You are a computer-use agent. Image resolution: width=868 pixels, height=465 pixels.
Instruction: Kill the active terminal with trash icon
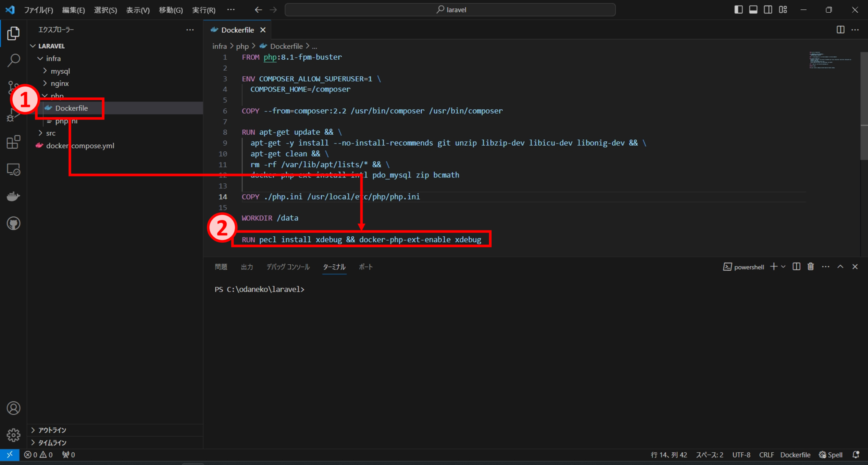click(x=810, y=266)
